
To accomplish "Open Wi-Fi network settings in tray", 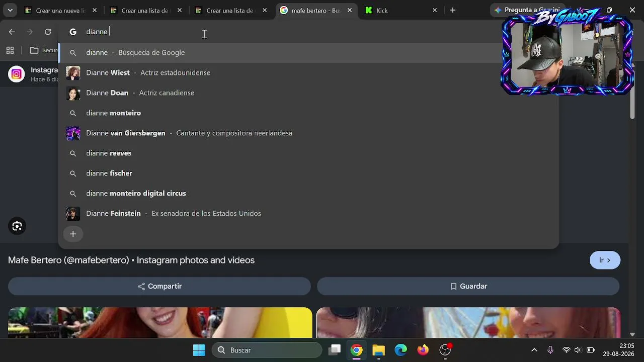I will tap(567, 350).
